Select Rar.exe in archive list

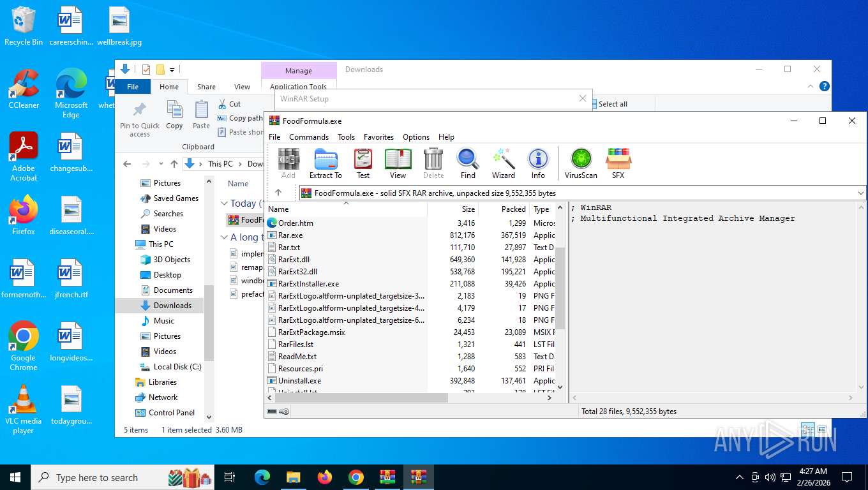290,235
